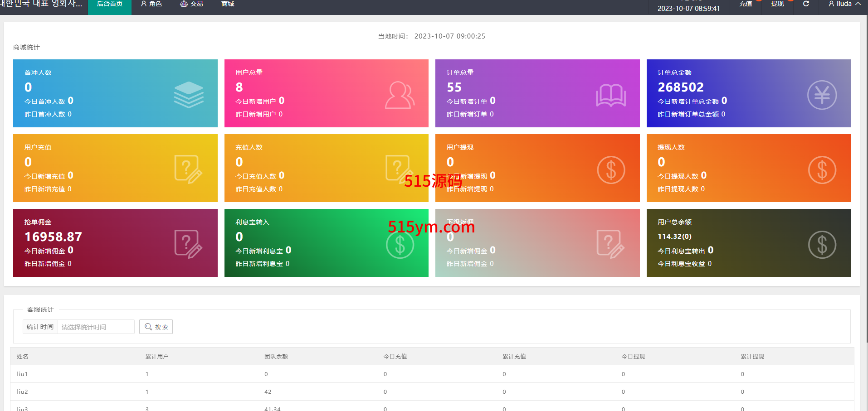Click the yen icon in 订单总金额 card

point(822,95)
